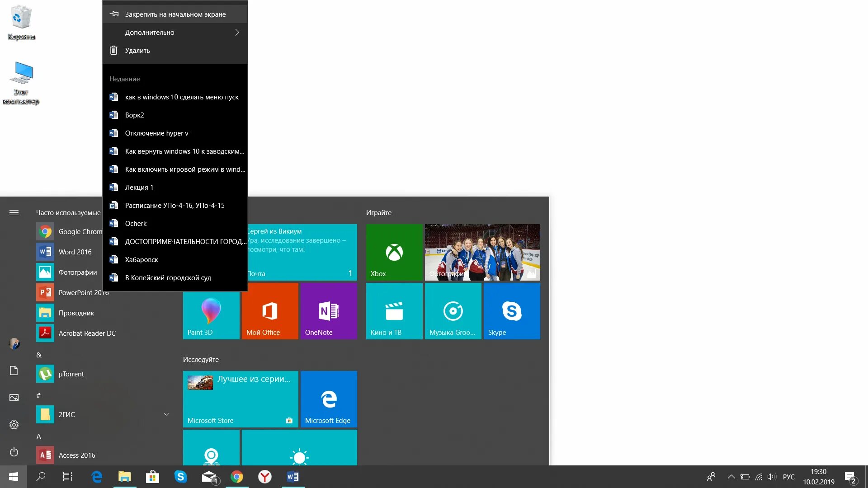
Task: Click the Yandex Browser taskbar icon
Action: (264, 477)
